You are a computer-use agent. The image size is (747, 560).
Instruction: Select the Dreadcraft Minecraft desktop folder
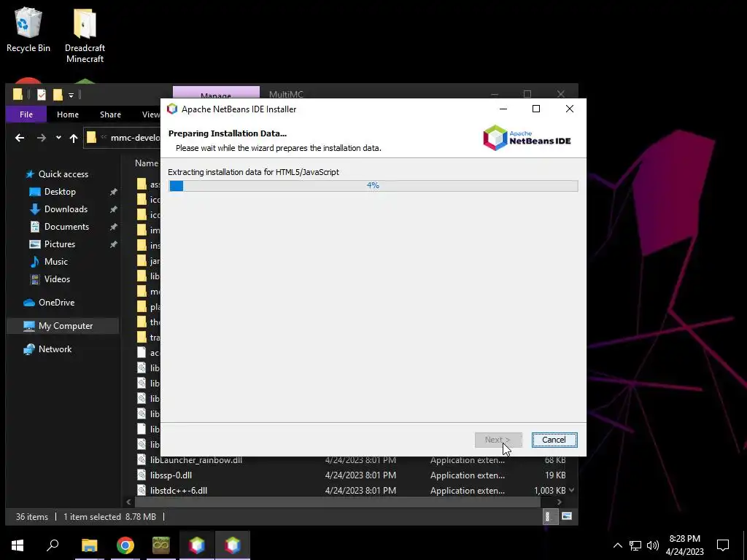[x=85, y=36]
